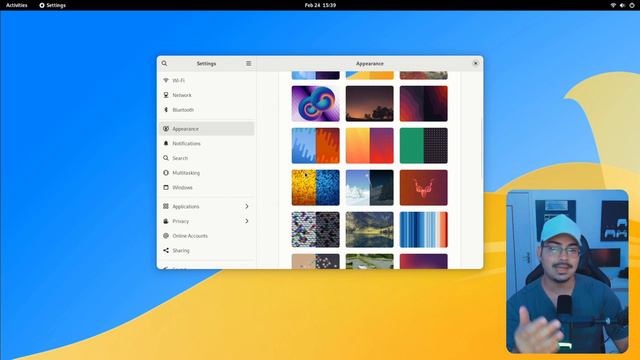This screenshot has width=640, height=360.
Task: Open Network settings panel
Action: pyautogui.click(x=207, y=95)
